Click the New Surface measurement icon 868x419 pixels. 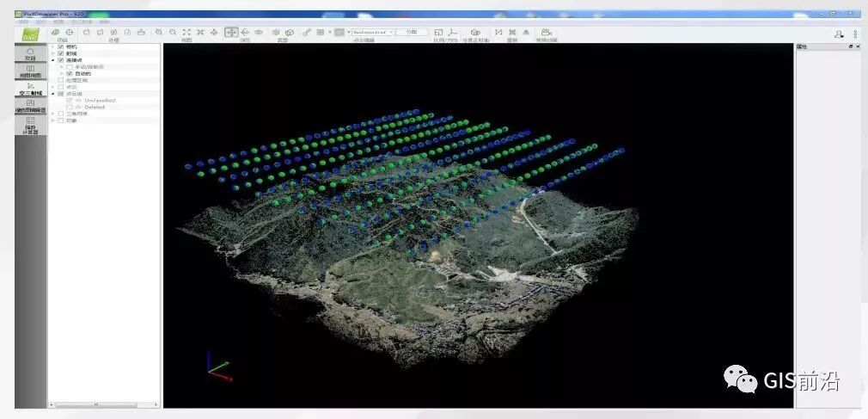(512, 33)
